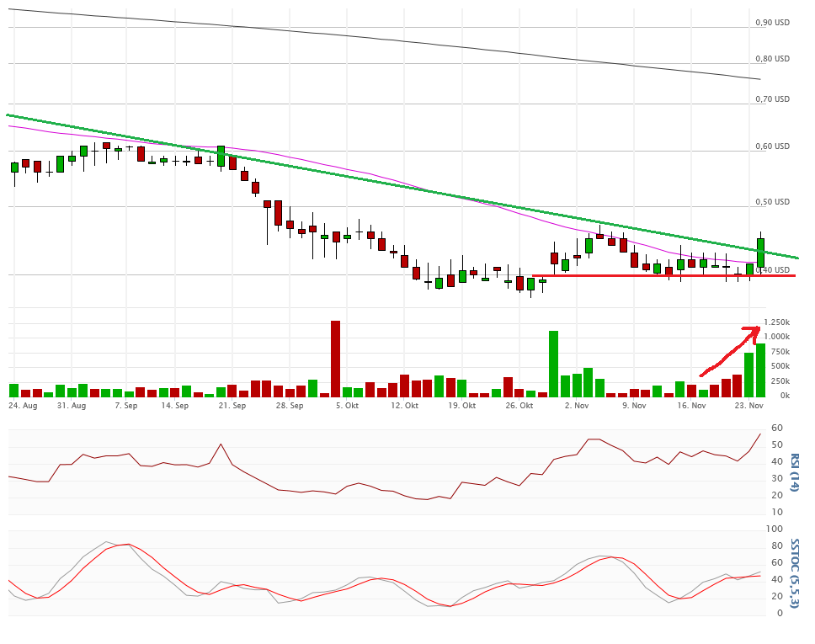Click the tallest red volume bar
This screenshot has width=815, height=644.
tap(335, 358)
